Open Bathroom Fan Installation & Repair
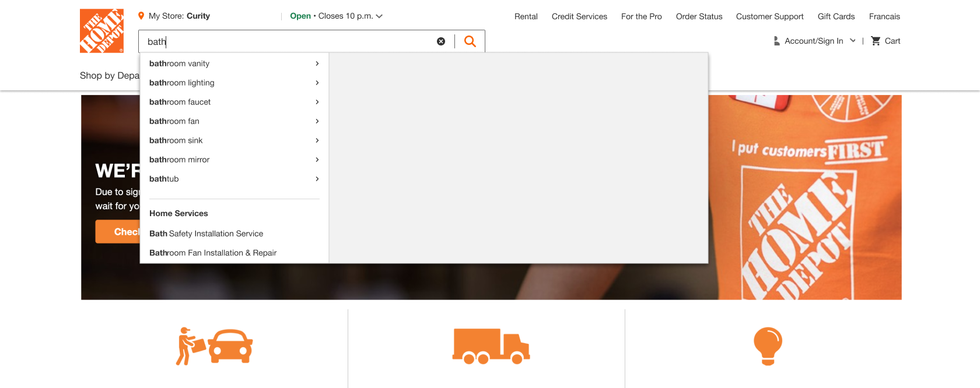 [213, 253]
